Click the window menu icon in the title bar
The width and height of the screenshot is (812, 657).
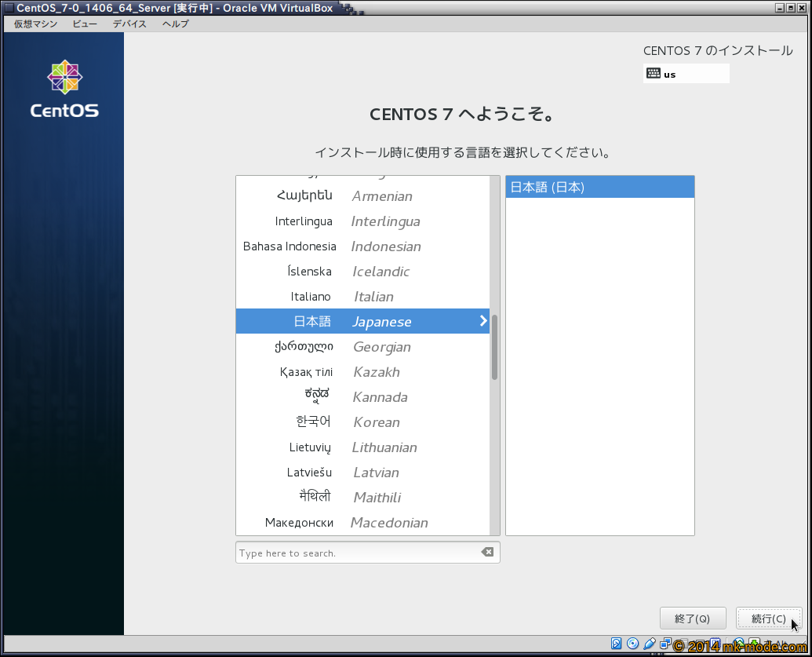point(9,8)
